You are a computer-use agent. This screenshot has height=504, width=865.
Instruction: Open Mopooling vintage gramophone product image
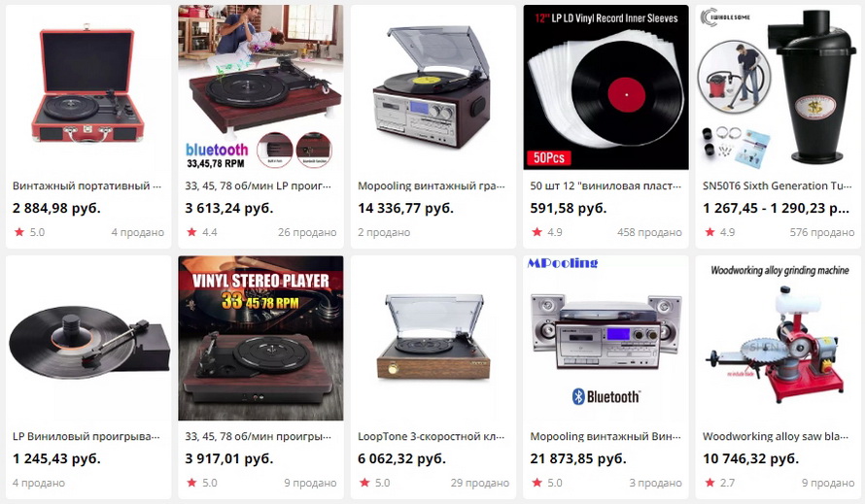(433, 87)
